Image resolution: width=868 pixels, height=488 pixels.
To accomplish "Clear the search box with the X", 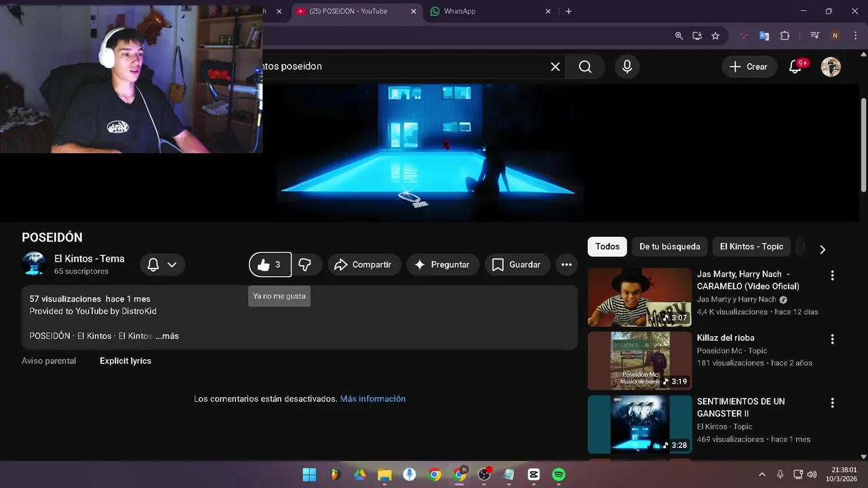I will click(x=555, y=66).
